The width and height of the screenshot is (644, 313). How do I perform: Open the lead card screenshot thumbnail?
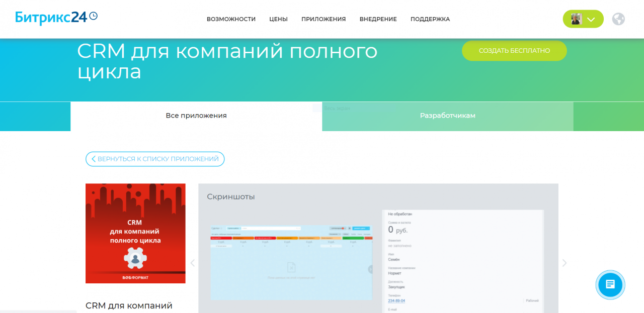[x=463, y=261]
